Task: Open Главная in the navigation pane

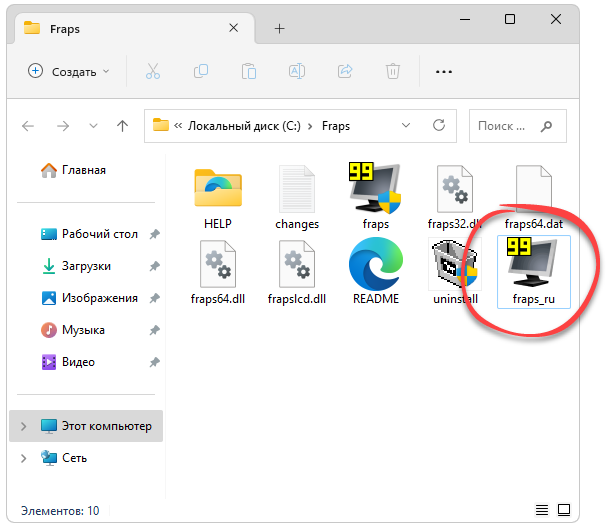Action: [x=74, y=170]
